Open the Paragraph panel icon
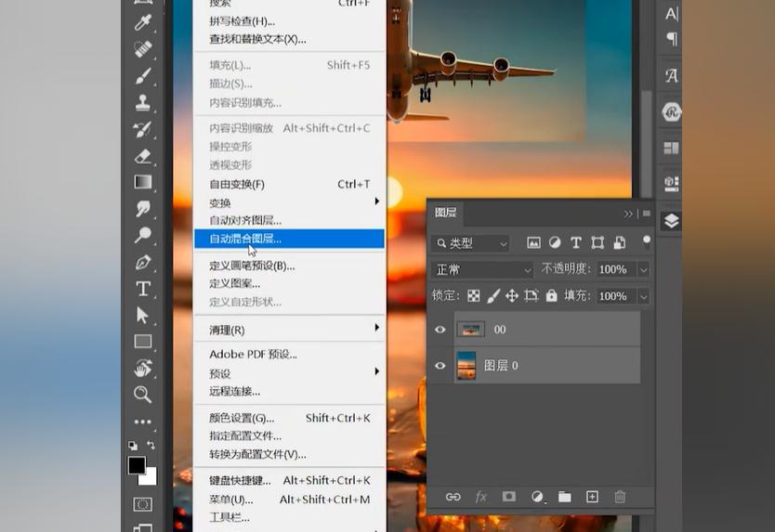 point(672,38)
